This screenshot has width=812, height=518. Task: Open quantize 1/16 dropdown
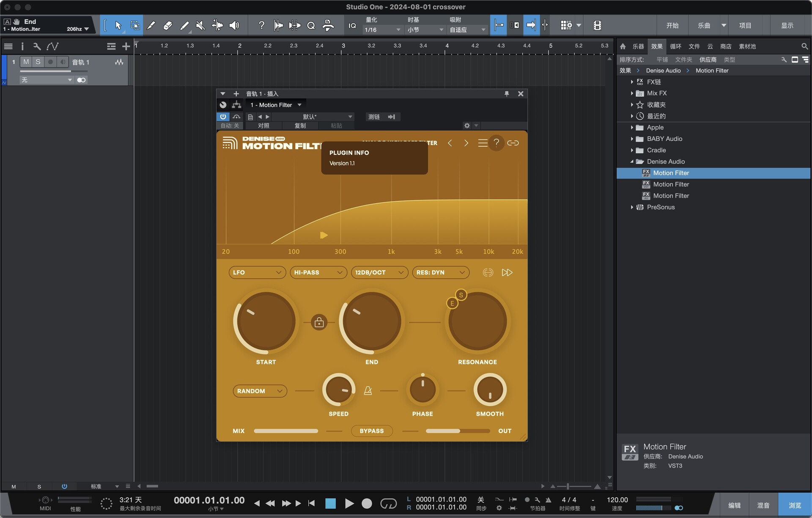[x=382, y=30]
